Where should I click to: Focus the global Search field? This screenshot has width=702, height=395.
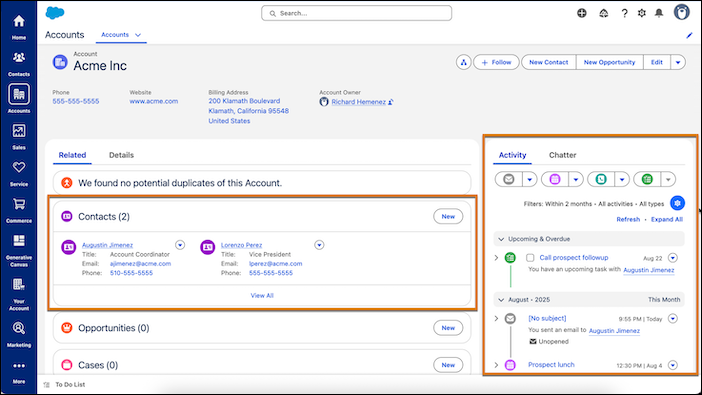pos(356,13)
